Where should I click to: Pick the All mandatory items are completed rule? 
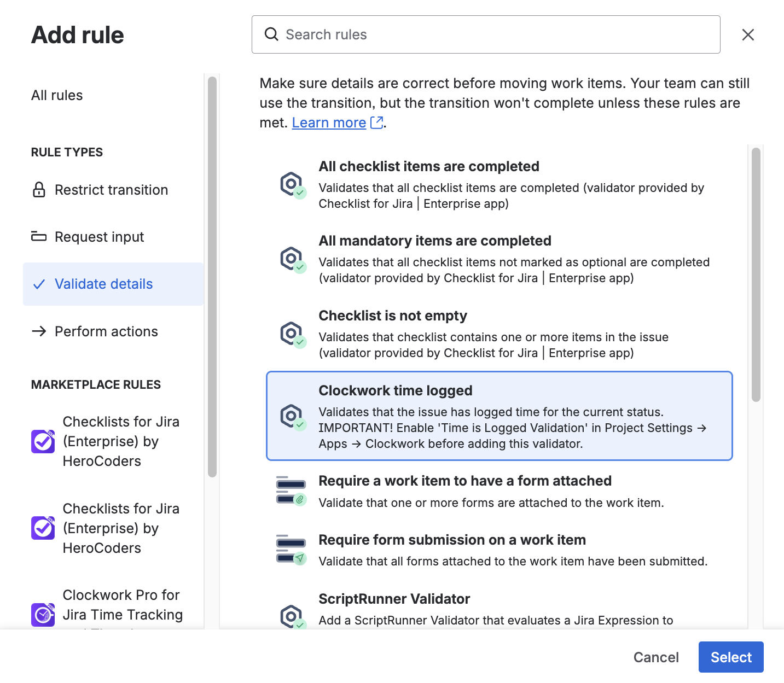tap(435, 241)
